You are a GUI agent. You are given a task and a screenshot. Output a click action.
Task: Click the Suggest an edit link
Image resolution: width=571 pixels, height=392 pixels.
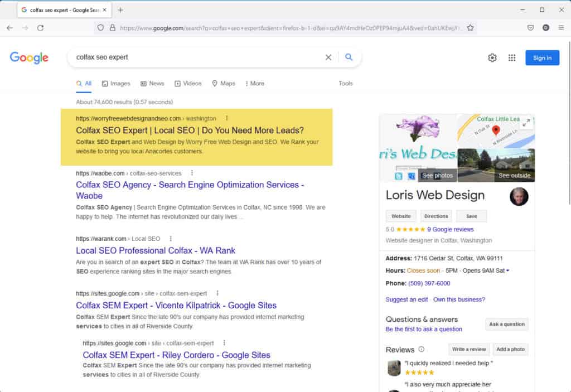click(407, 299)
